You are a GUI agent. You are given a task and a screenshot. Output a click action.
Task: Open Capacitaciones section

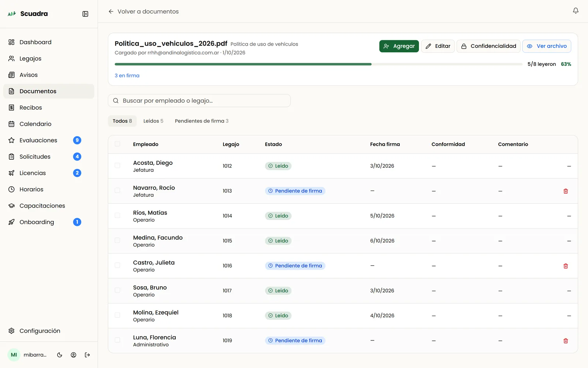[x=49, y=206]
